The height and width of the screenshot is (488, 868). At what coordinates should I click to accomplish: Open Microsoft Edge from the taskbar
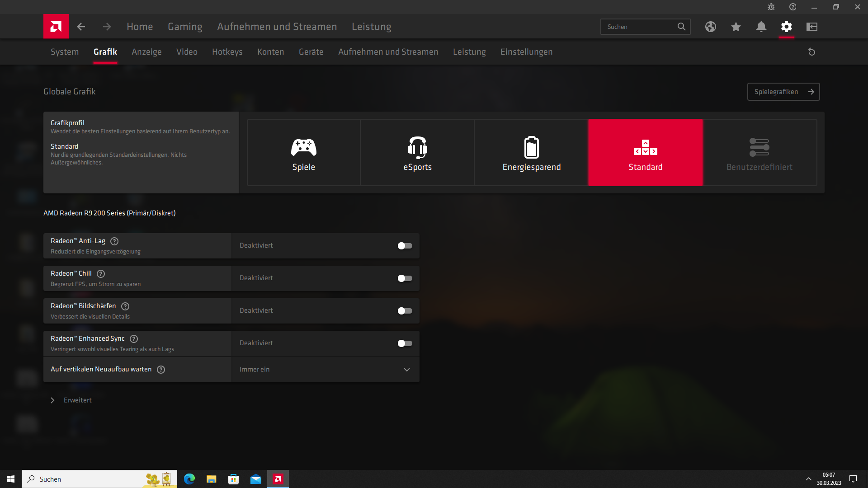click(189, 479)
